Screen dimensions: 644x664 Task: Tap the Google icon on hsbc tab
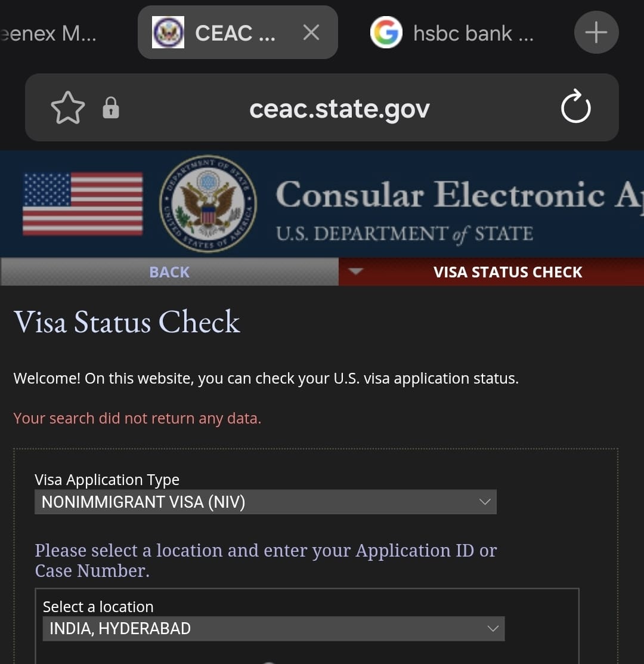(386, 33)
